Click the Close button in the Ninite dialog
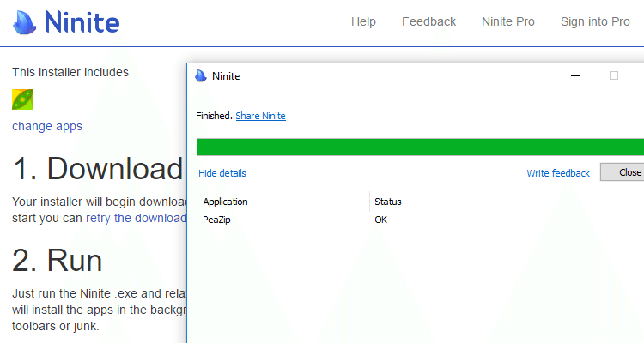This screenshot has width=644, height=343. pos(623,172)
